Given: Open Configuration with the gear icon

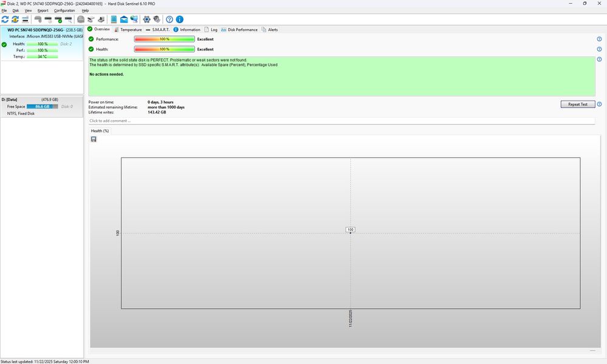Looking at the screenshot, I should tap(147, 19).
